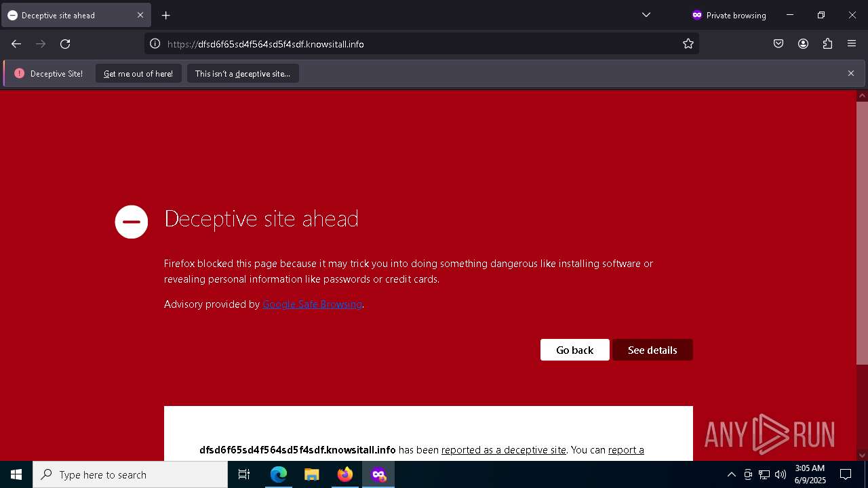Show hidden system tray icons
This screenshot has height=488, width=868.
point(731,474)
